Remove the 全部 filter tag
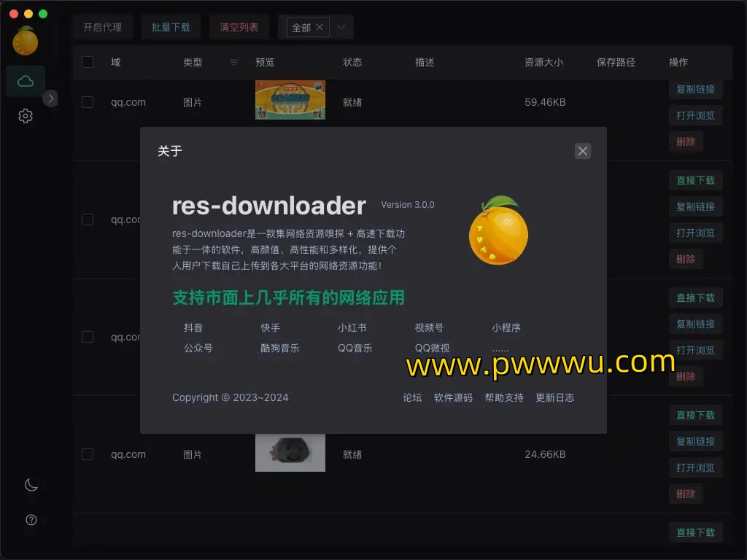Image resolution: width=747 pixels, height=560 pixels. 320,27
